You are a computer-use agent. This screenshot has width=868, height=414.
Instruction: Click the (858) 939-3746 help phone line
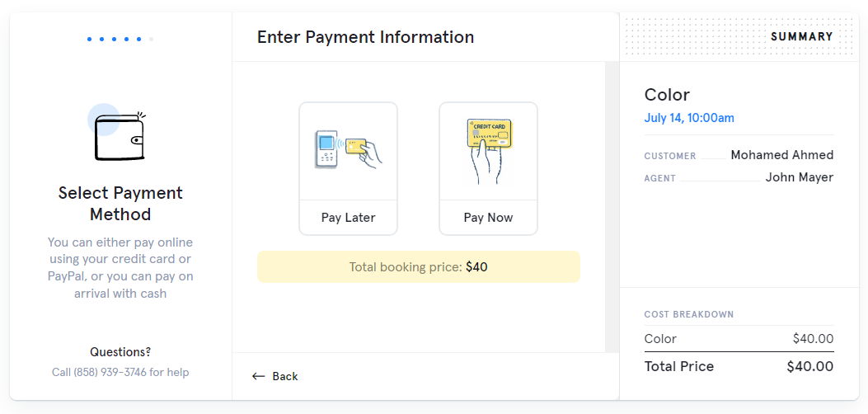pyautogui.click(x=120, y=372)
